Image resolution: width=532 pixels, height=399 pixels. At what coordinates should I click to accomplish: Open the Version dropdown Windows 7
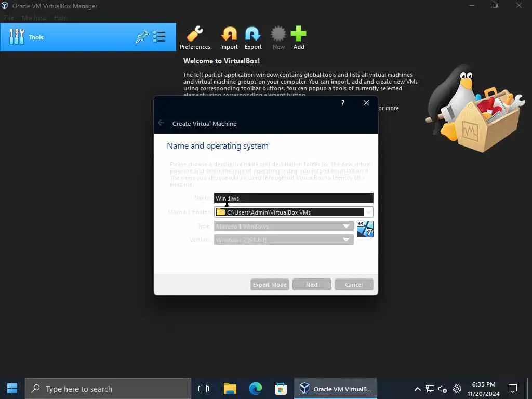[x=284, y=240]
